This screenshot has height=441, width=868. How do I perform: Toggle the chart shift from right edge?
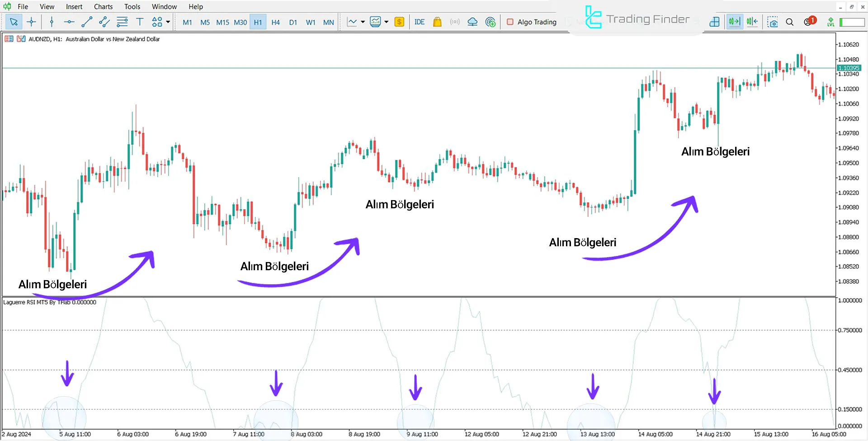tap(752, 21)
